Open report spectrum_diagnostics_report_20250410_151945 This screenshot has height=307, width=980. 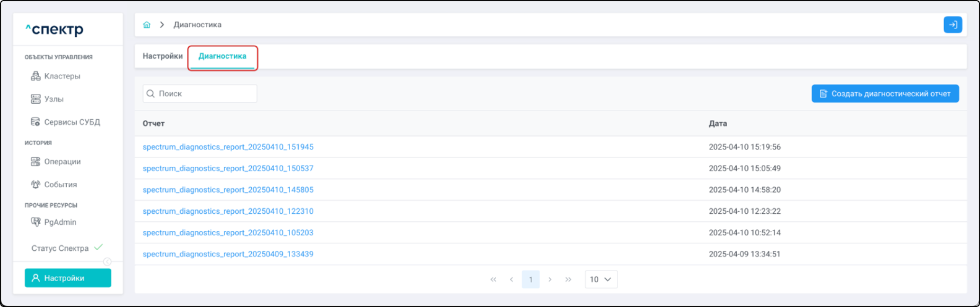pyautogui.click(x=228, y=147)
